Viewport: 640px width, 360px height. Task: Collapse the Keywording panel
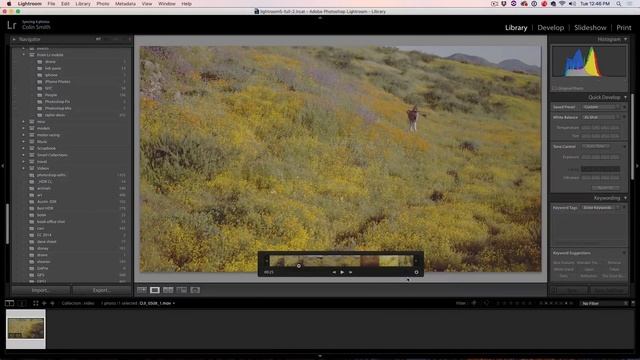[x=625, y=198]
